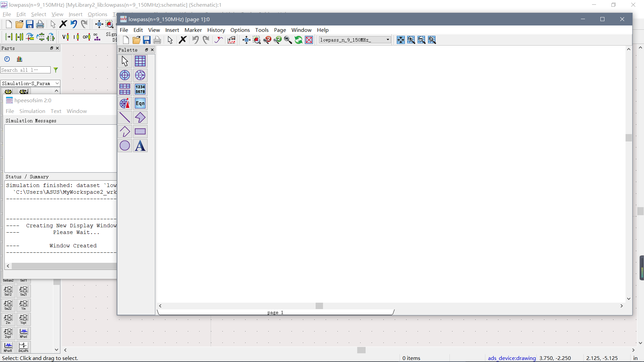
Task: Click the new marker toolbar icon
Action: [219, 40]
